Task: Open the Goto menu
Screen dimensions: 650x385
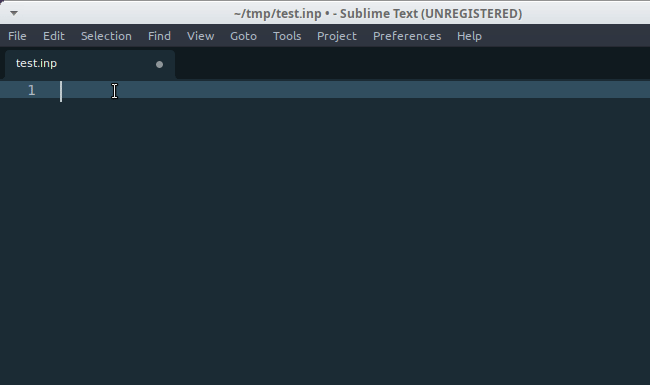Action: 243,36
